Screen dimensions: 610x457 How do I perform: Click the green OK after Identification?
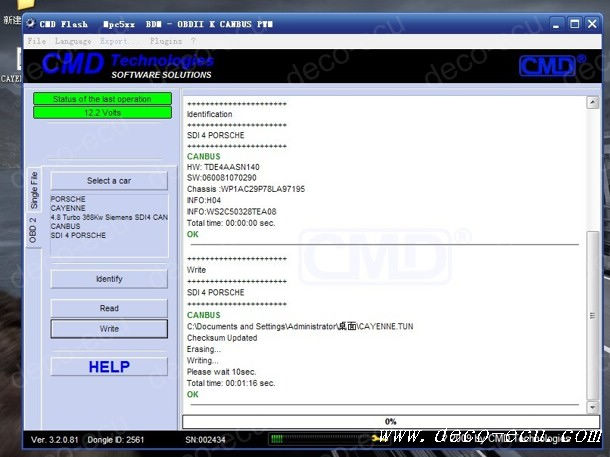193,234
